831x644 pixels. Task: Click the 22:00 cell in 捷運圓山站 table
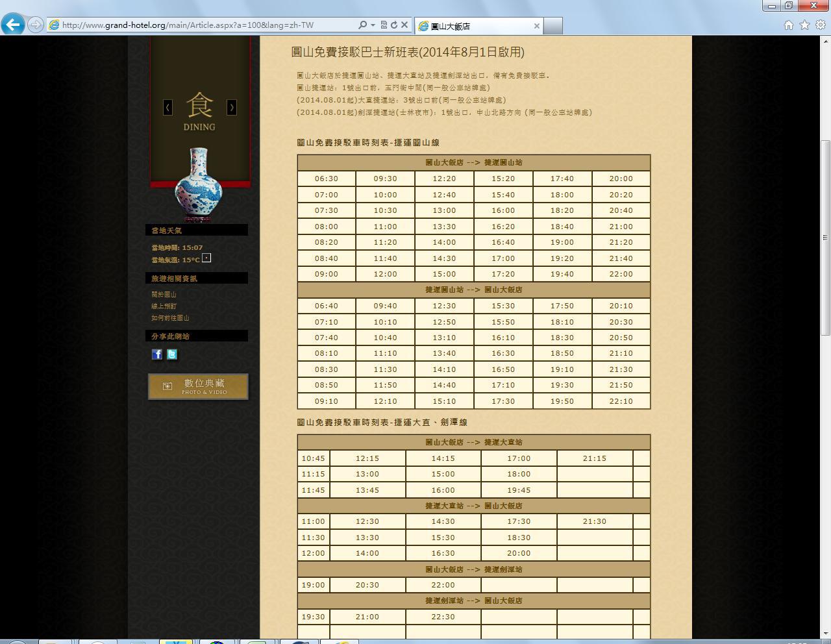621,274
